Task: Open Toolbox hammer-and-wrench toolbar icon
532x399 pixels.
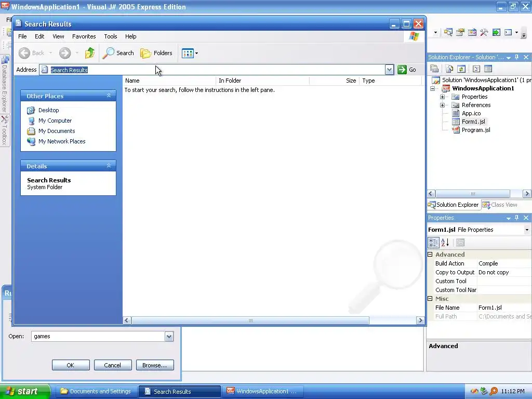Action: pos(484,32)
